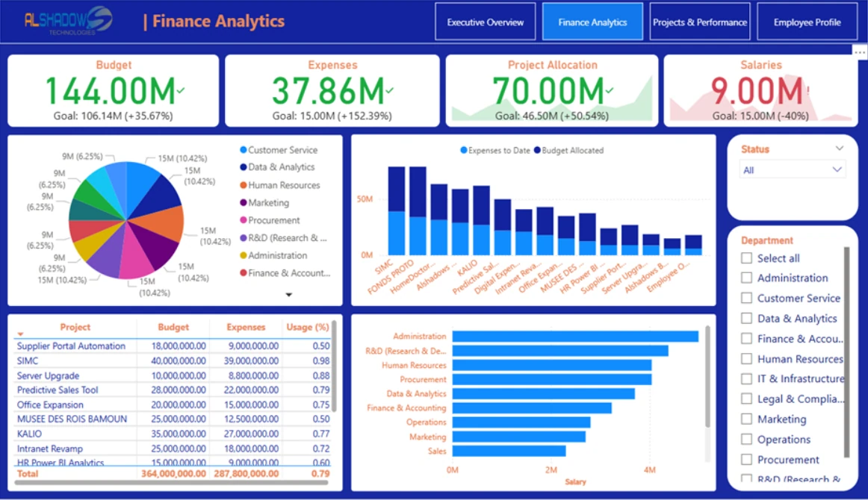The image size is (868, 500).
Task: Enable the Operations department filter
Action: coord(747,439)
